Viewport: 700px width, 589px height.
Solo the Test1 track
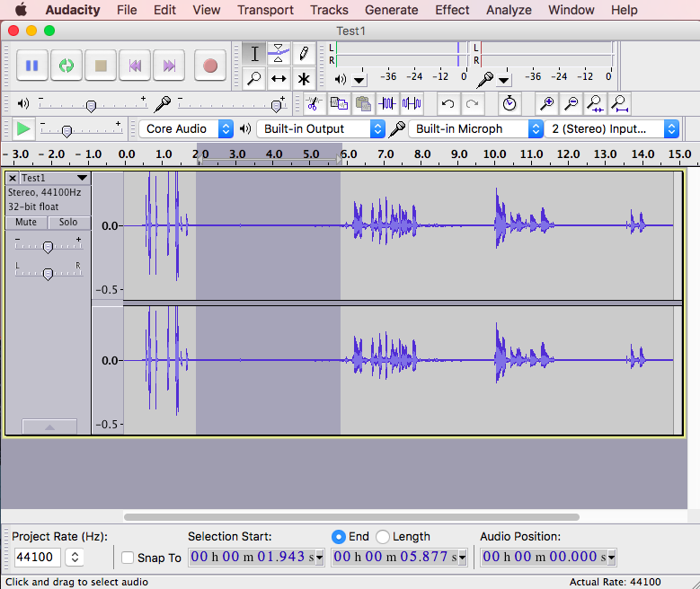(68, 222)
